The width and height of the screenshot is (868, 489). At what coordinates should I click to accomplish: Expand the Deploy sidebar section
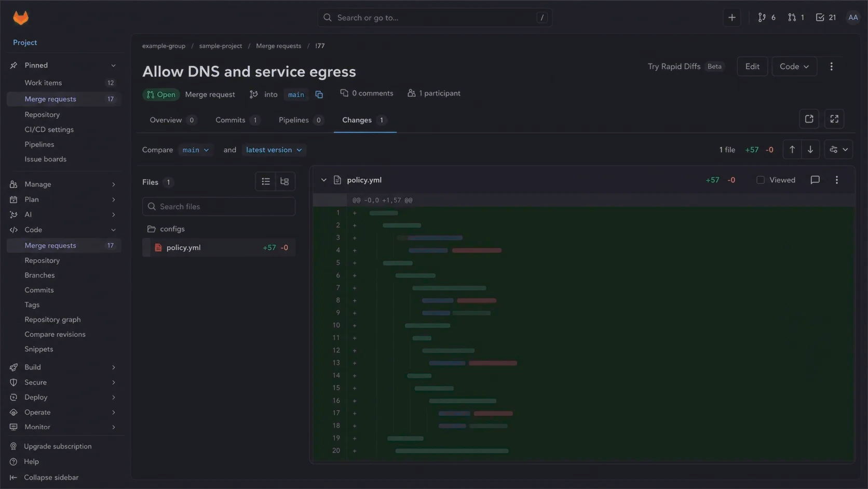[64, 397]
